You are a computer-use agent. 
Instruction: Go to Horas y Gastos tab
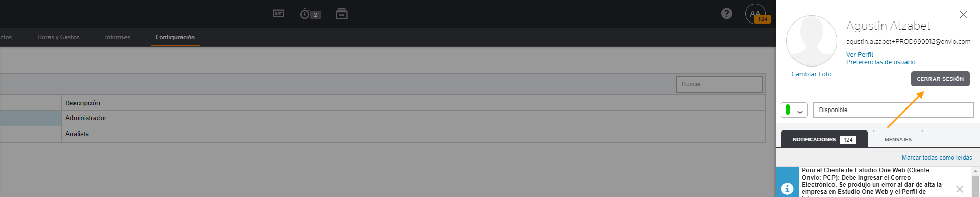pos(58,37)
